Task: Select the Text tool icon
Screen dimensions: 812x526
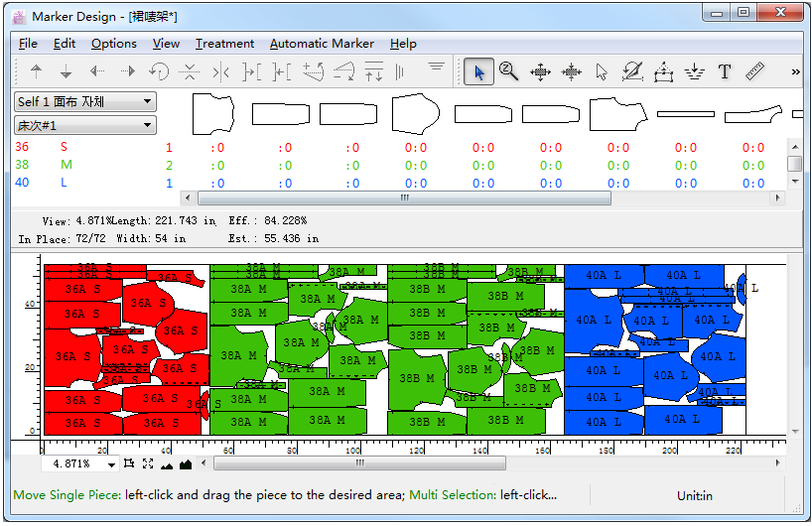Action: point(725,71)
